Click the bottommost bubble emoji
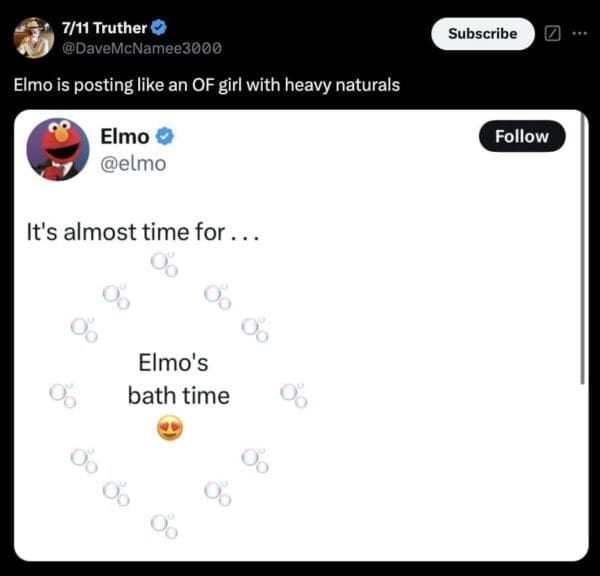The width and height of the screenshot is (600, 576). pos(164,523)
